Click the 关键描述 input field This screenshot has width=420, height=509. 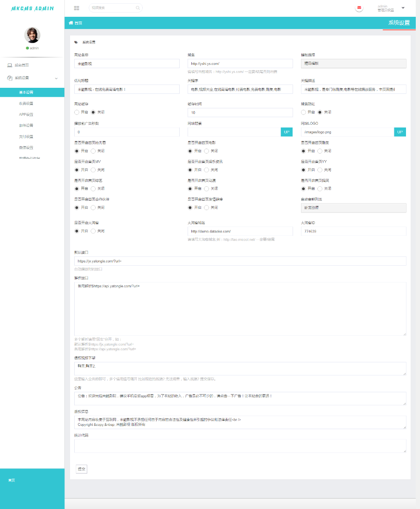pos(354,89)
